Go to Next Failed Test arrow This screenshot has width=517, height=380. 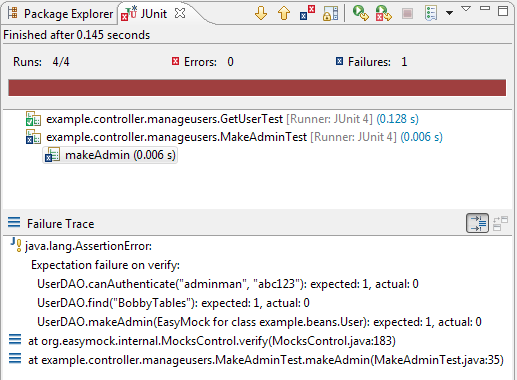[x=261, y=13]
